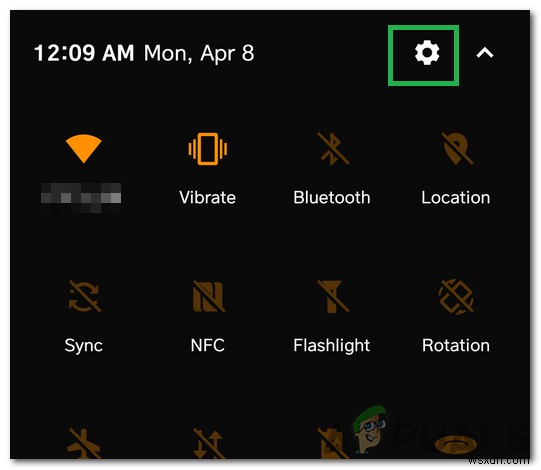Tap the Vibrate label

[208, 198]
